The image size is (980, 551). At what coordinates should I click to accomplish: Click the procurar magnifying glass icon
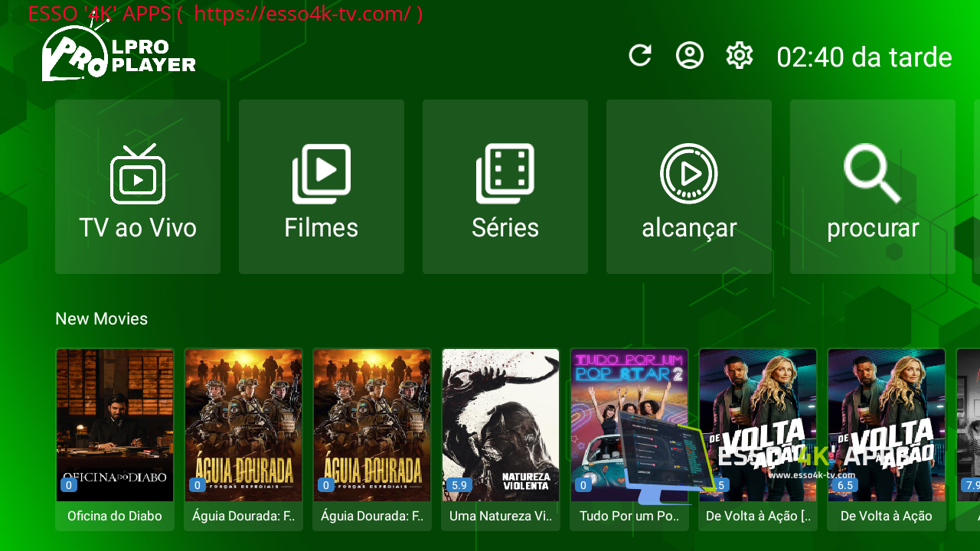[873, 174]
